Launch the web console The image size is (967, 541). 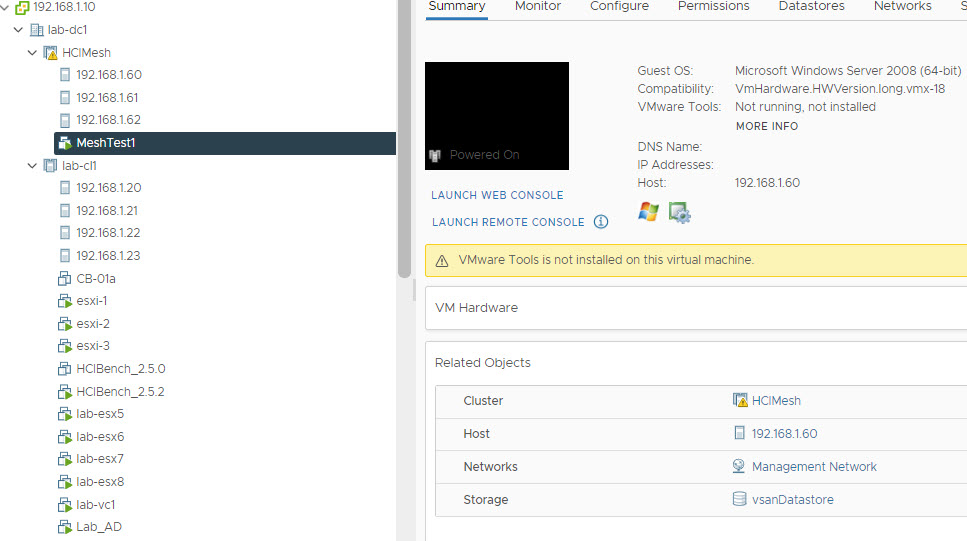(497, 195)
